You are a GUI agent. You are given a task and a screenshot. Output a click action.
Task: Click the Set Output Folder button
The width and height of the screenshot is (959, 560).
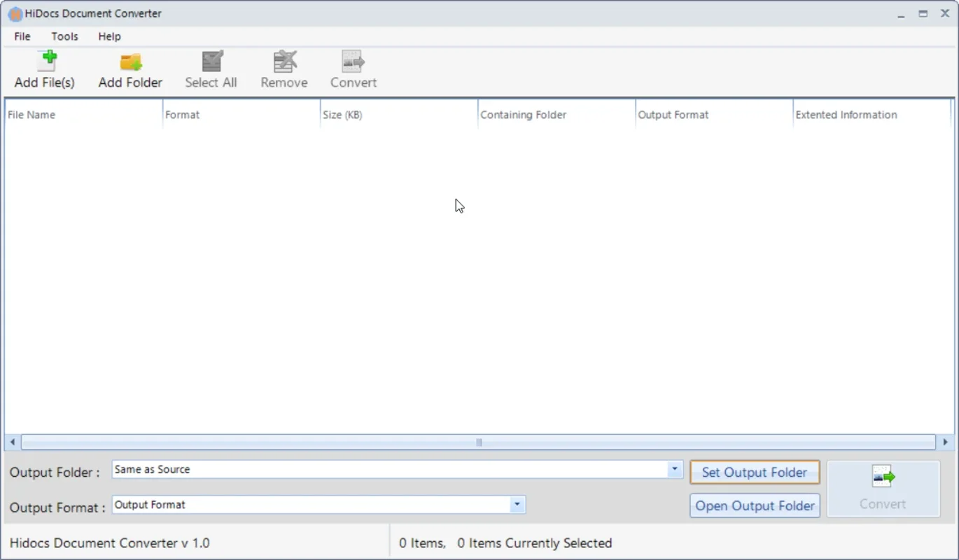click(755, 472)
